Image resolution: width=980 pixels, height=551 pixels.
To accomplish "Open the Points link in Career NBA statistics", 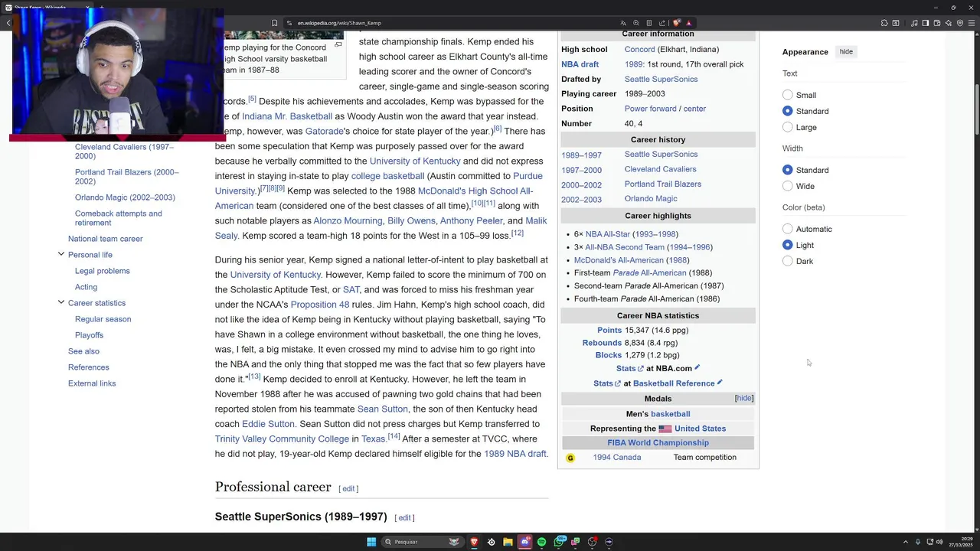I will pos(609,330).
